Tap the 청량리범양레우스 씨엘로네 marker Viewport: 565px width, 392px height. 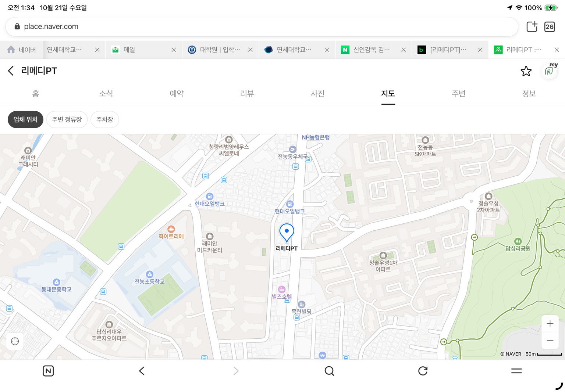pos(229,140)
